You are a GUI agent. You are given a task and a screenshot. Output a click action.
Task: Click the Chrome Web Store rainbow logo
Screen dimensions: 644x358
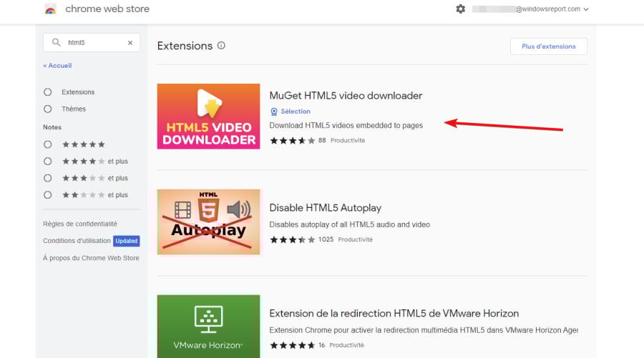click(51, 9)
